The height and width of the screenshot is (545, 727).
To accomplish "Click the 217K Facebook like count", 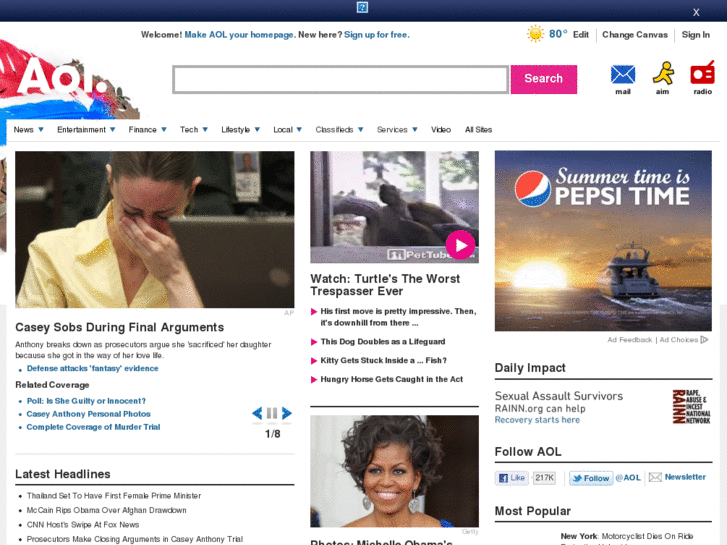I will 544,478.
